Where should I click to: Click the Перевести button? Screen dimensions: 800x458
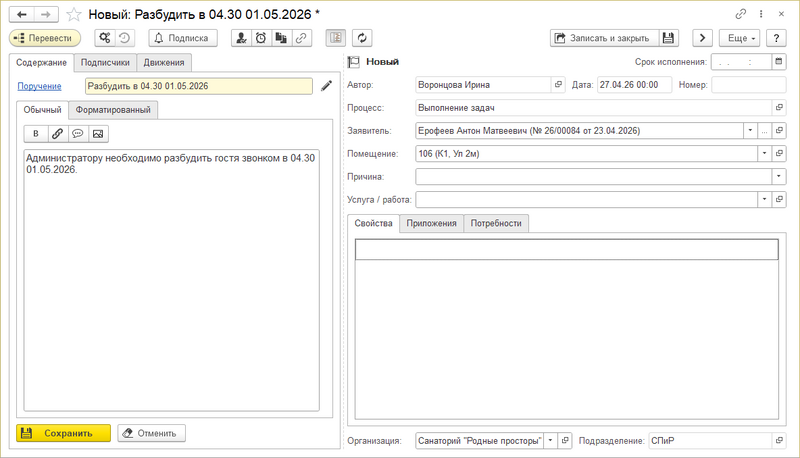45,38
